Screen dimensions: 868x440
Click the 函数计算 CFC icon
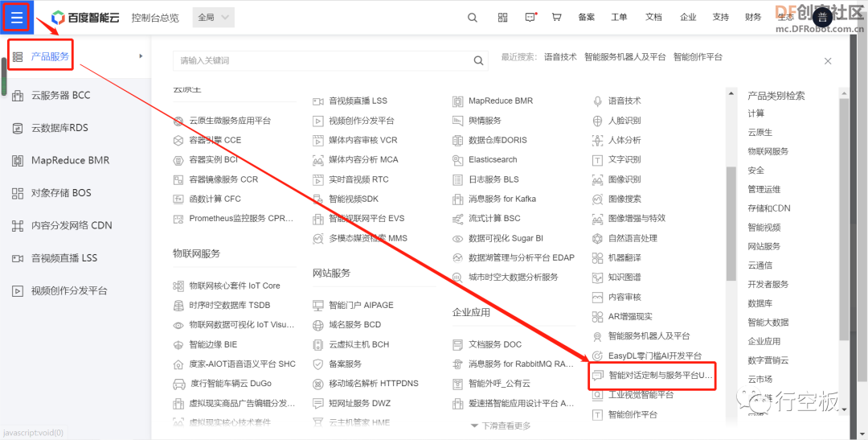coord(178,199)
